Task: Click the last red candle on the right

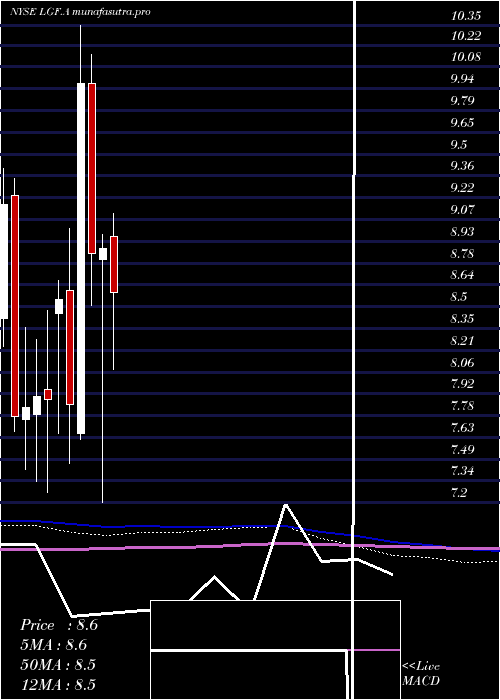Action: (114, 264)
